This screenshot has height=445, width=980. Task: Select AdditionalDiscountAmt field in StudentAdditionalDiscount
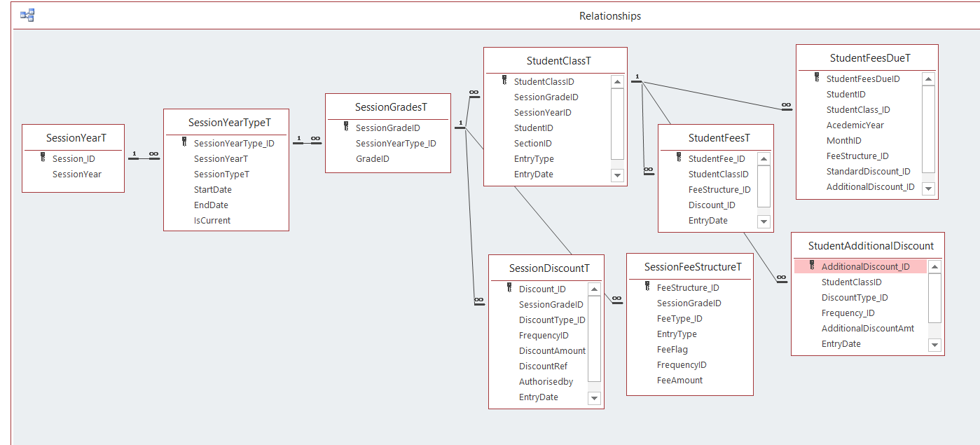coord(868,328)
